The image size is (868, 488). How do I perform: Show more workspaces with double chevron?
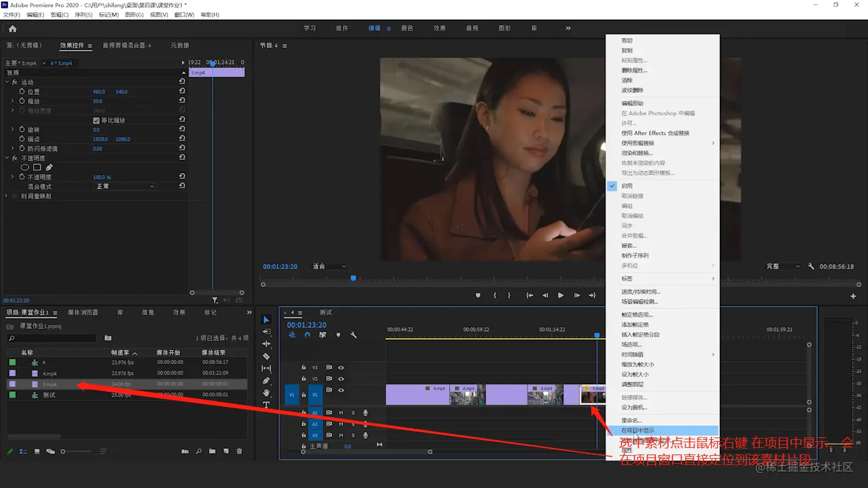pos(568,28)
